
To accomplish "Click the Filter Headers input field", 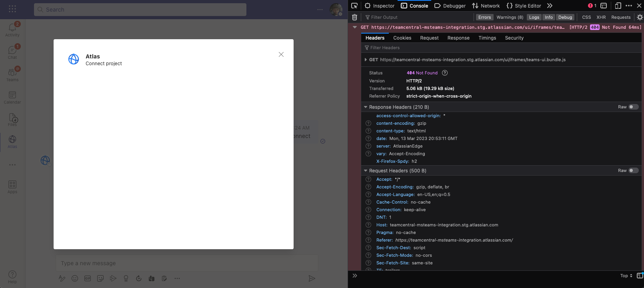I will 501,48.
